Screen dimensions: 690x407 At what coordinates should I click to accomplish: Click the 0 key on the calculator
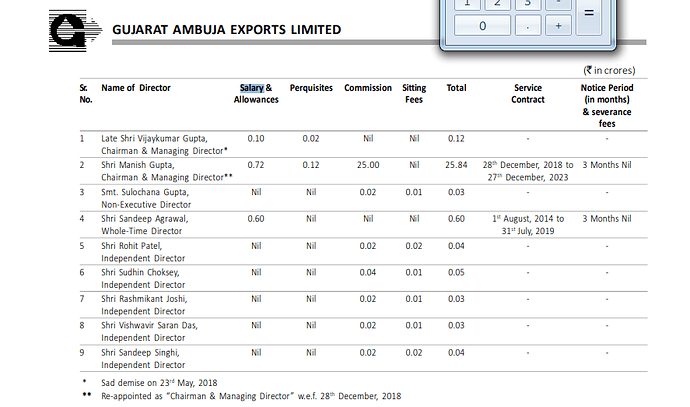pos(482,26)
